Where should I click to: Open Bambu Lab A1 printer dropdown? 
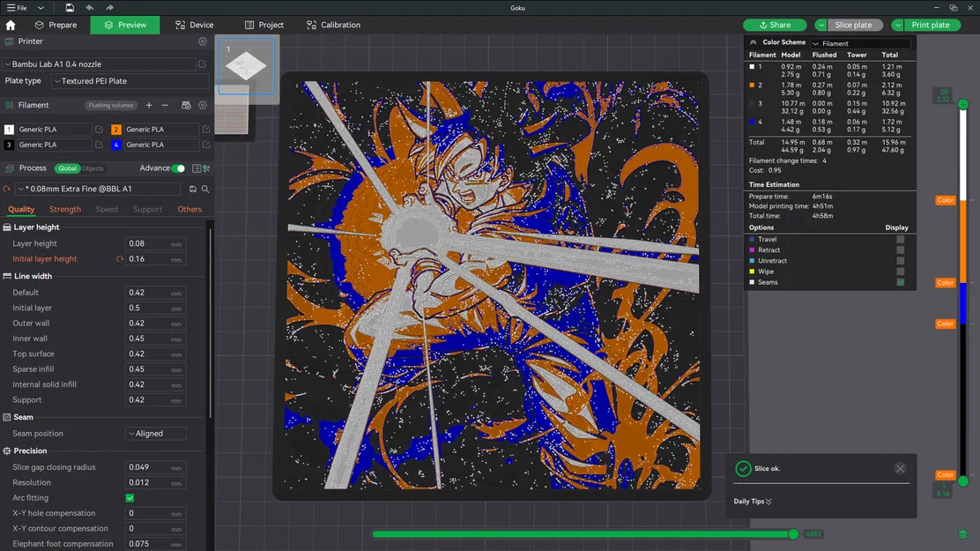click(100, 63)
